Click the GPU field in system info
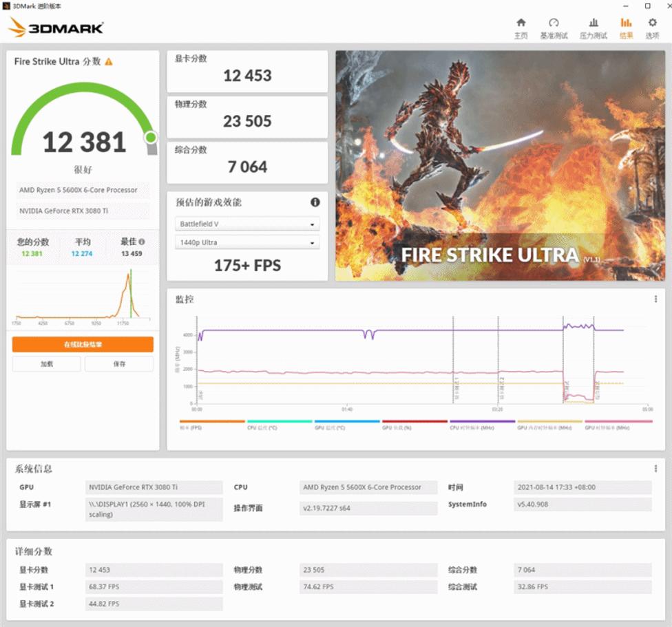Screen dimensions: 672x627 pos(154,487)
